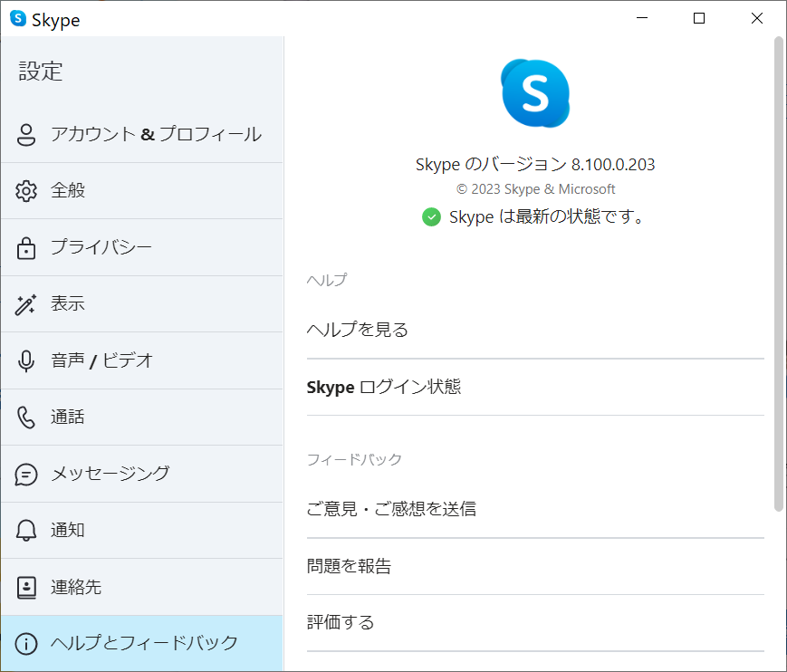Viewport: 787px width, 672px height.
Task: Open 音声 / ビデオ settings
Action: point(142,360)
